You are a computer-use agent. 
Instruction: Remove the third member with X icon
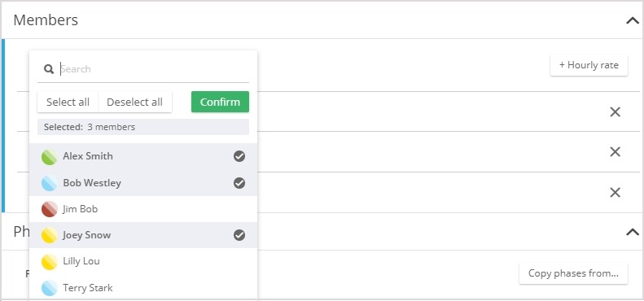coord(615,192)
